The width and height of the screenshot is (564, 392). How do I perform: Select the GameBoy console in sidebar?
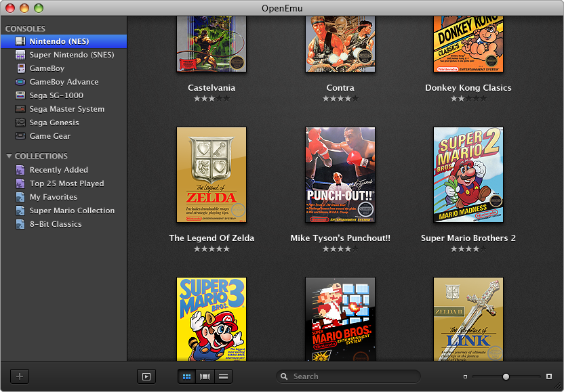point(49,68)
